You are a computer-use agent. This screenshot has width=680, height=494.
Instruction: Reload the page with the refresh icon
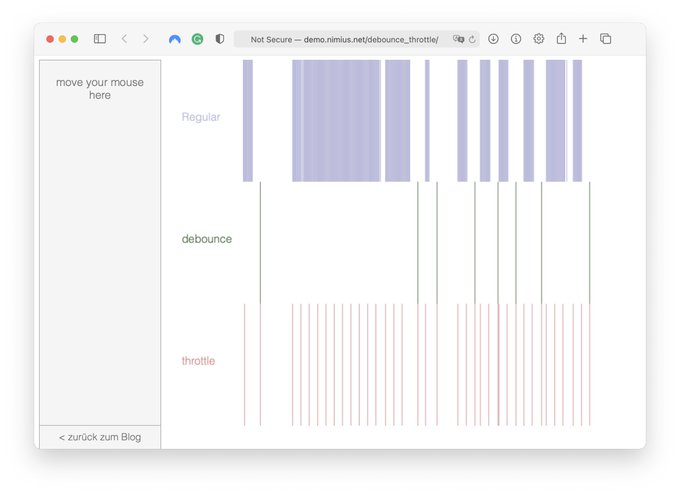tap(472, 39)
